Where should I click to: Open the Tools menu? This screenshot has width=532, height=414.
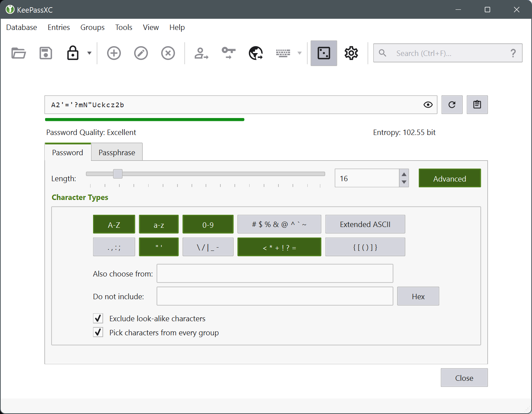click(124, 27)
